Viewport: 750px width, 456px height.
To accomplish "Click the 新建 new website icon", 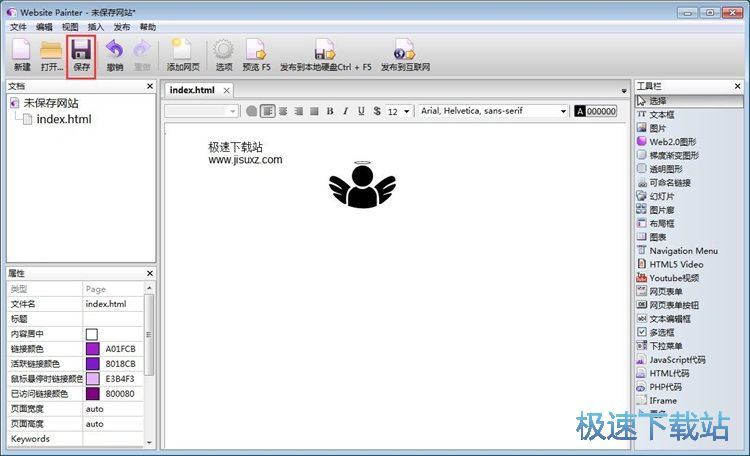I will pos(22,50).
